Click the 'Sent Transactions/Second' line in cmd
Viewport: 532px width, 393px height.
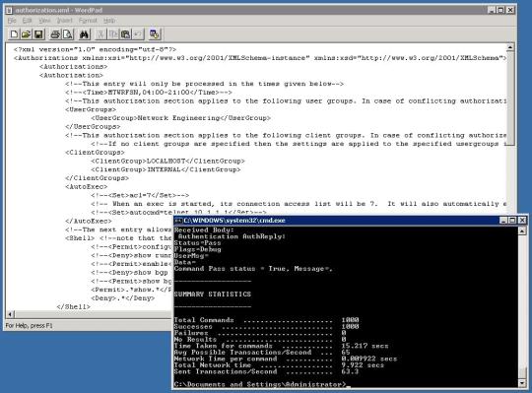[x=266, y=371]
